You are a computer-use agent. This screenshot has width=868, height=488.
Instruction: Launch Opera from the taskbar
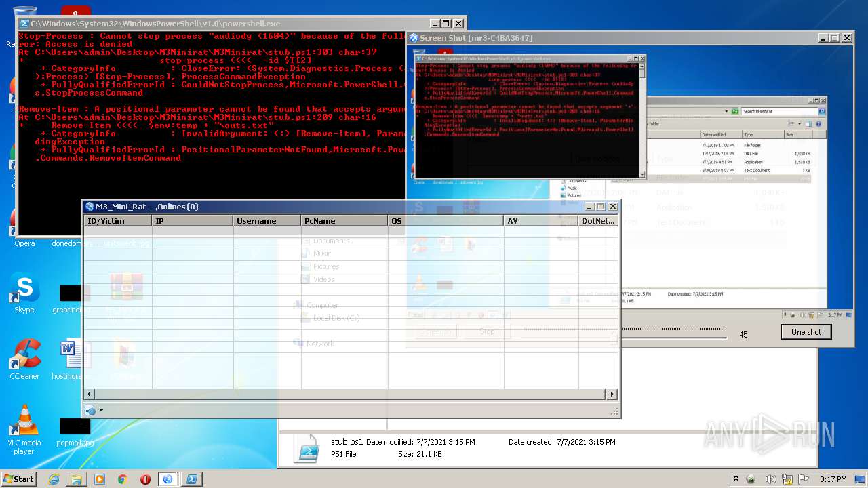tap(145, 479)
